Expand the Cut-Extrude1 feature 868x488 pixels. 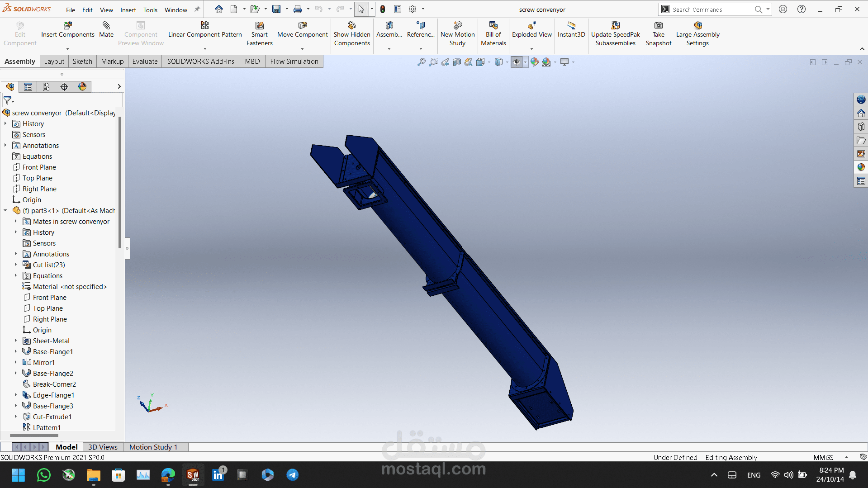(x=16, y=417)
